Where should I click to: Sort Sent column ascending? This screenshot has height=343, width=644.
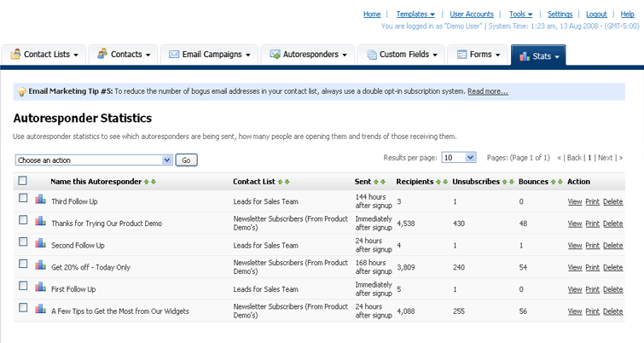click(x=376, y=182)
